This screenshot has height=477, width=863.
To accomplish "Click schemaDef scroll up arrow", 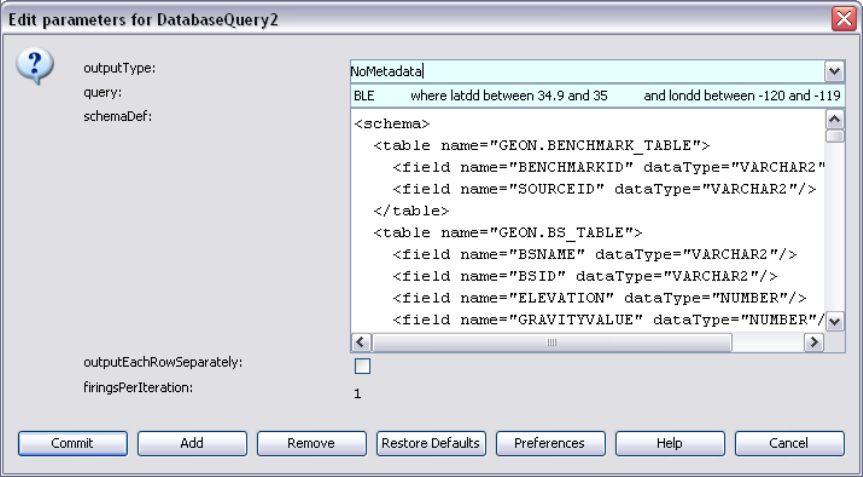I will [x=835, y=119].
